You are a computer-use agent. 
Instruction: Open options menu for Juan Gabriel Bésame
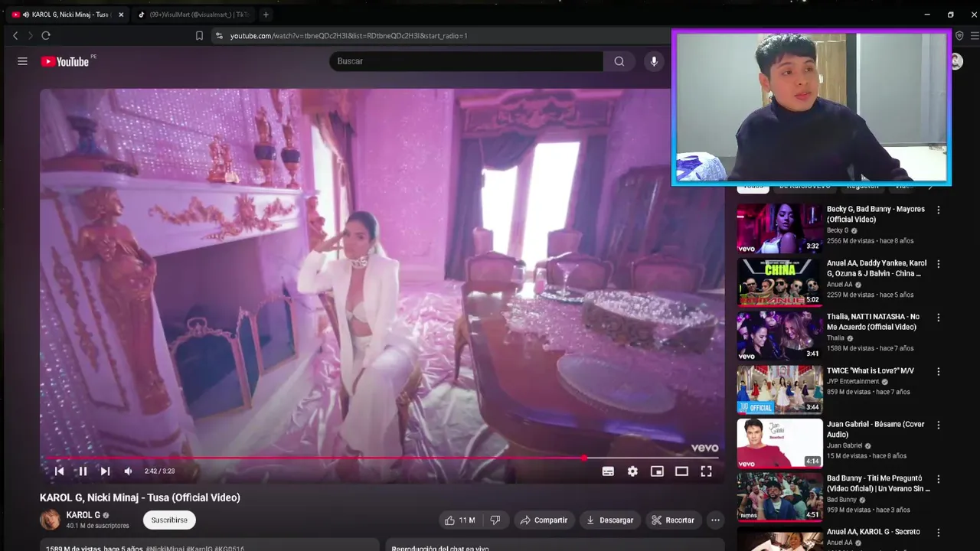939,425
